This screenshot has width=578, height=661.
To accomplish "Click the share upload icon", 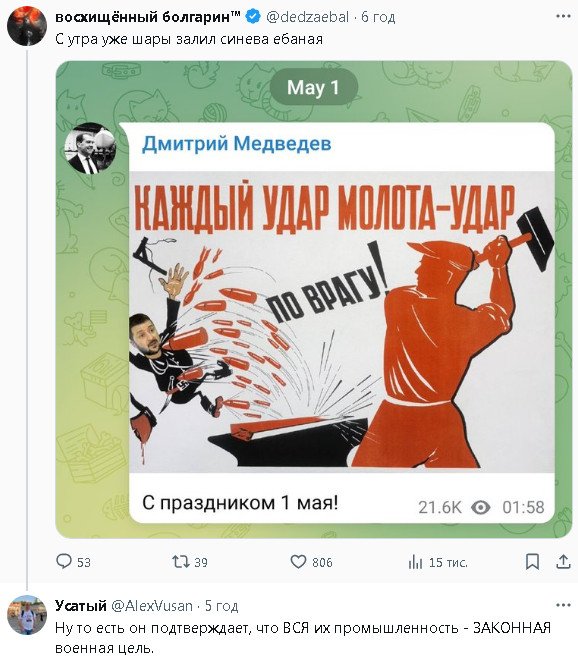I will (563, 562).
